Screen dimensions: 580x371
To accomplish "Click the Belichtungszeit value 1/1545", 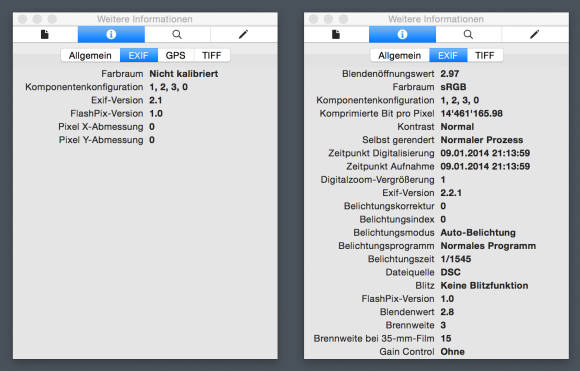I will (456, 259).
